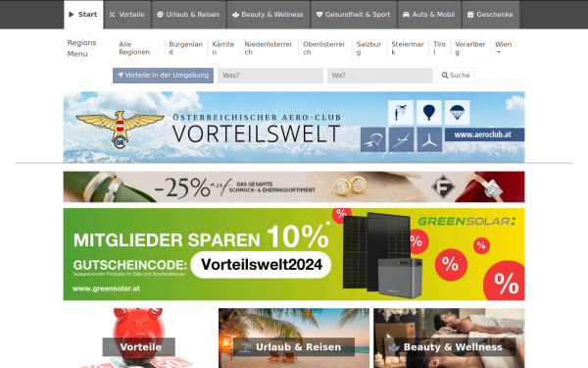
Task: Click the propeller icon in banner
Action: click(x=429, y=139)
